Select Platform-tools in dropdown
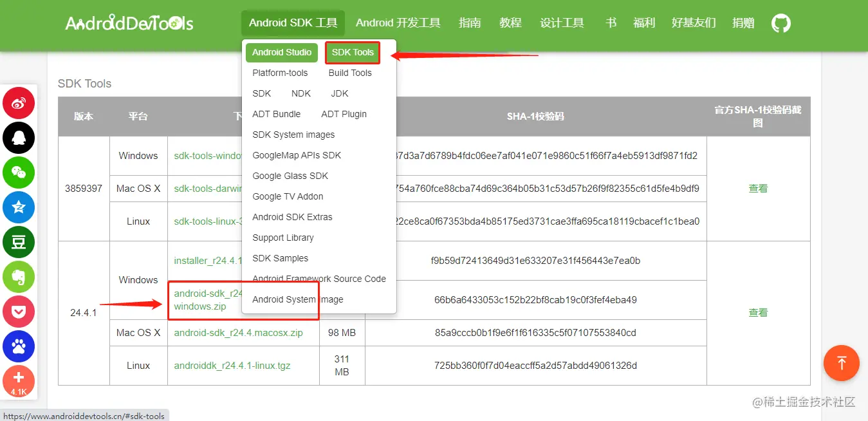Viewport: 868px width, 421px height. click(x=280, y=73)
